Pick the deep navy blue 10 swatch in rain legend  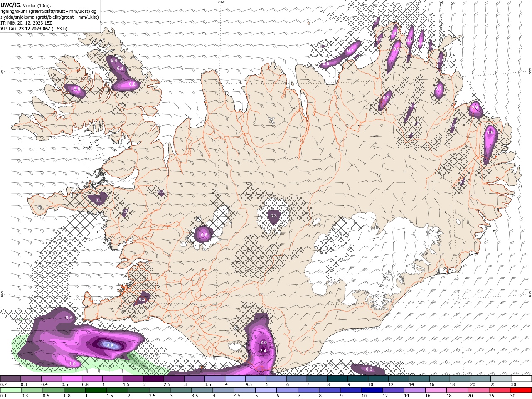coord(372,390)
